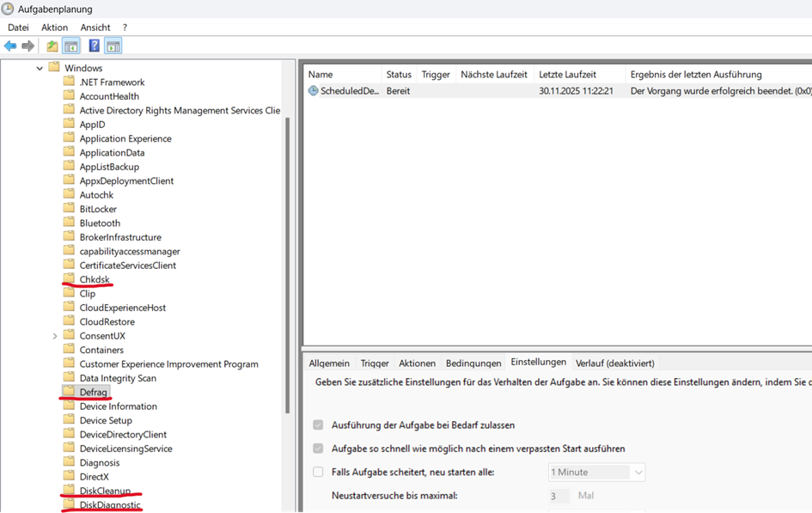Viewport: 812px width, 513px height.
Task: Click the Up one level folder icon
Action: pos(52,46)
